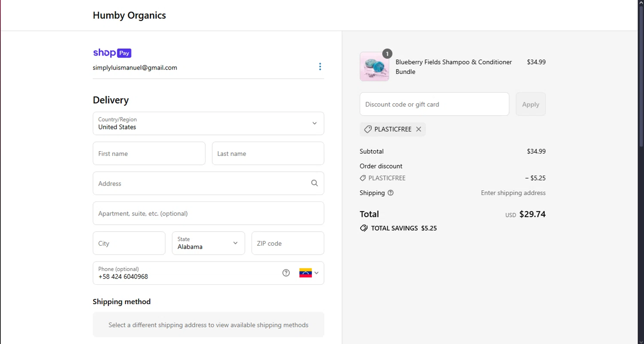Image resolution: width=644 pixels, height=344 pixels.
Task: Click the Blueberry Fields Shampoo & Conditioner product name
Action: [454, 67]
